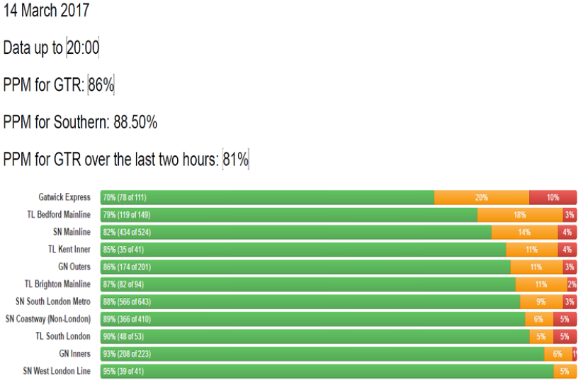Select GN Inners orange 6% segment
The image size is (588, 383).
click(x=558, y=354)
